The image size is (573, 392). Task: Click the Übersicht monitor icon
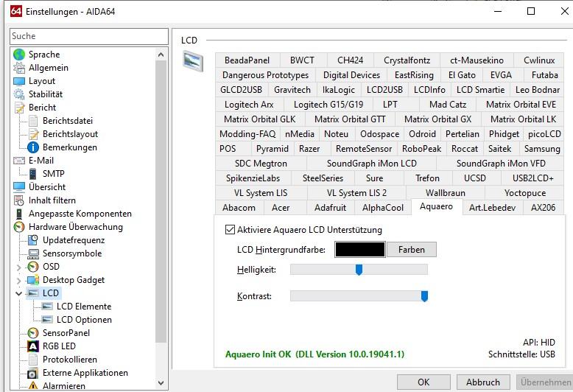coord(19,187)
